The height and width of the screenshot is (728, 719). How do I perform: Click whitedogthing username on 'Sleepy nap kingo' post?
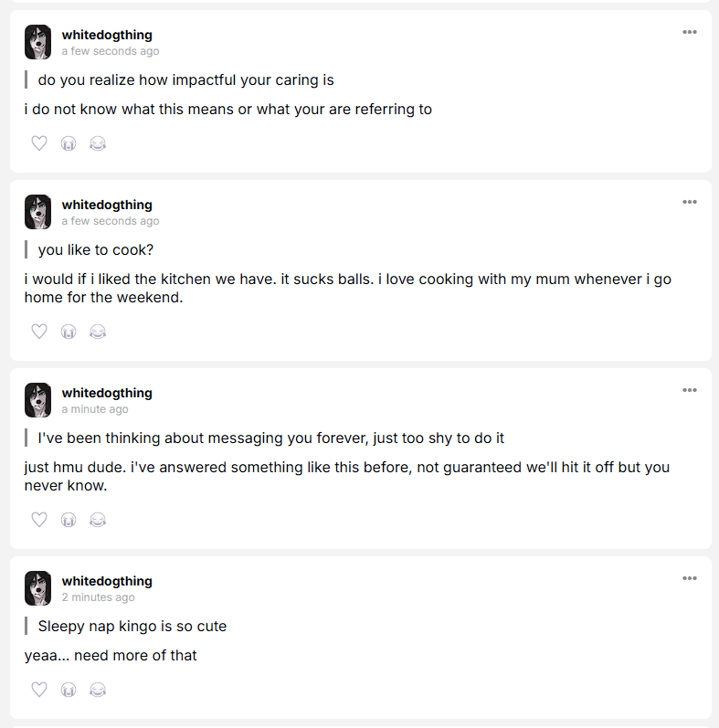(107, 581)
